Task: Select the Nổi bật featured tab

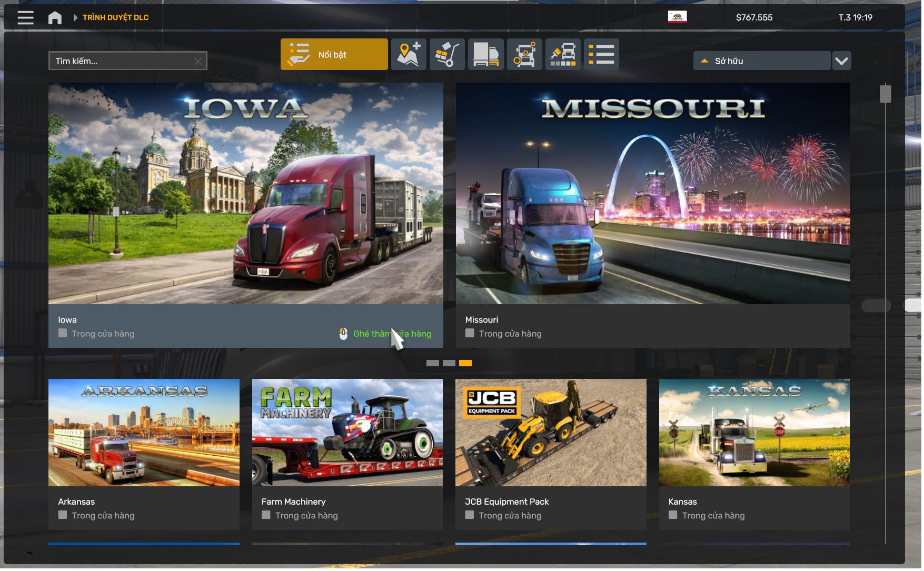Action: [x=334, y=54]
